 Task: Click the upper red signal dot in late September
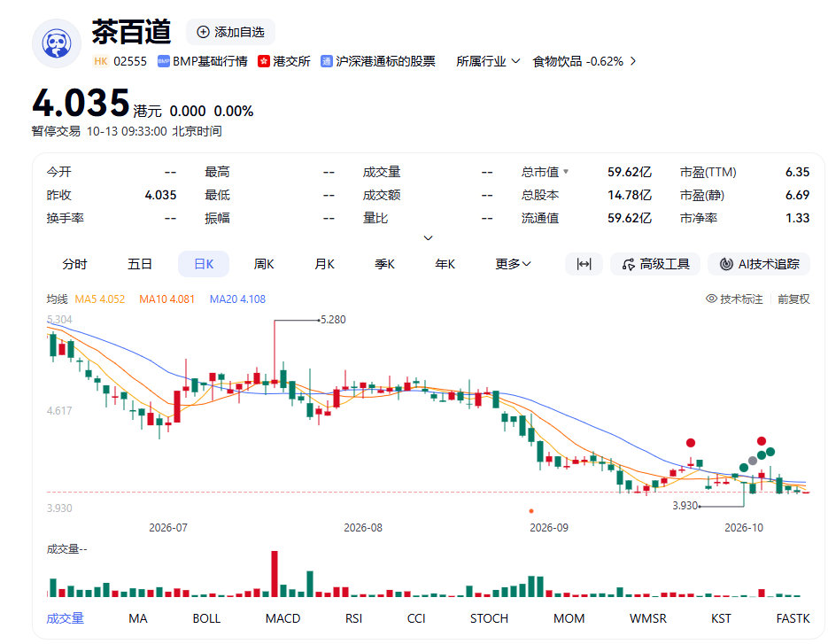pyautogui.click(x=690, y=443)
